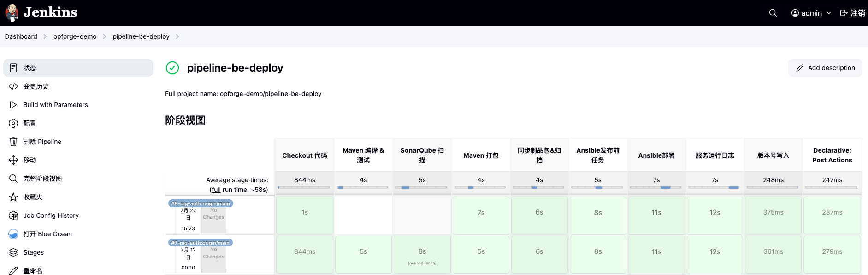This screenshot has width=868, height=275.
Task: Click the Add description button
Action: 825,68
